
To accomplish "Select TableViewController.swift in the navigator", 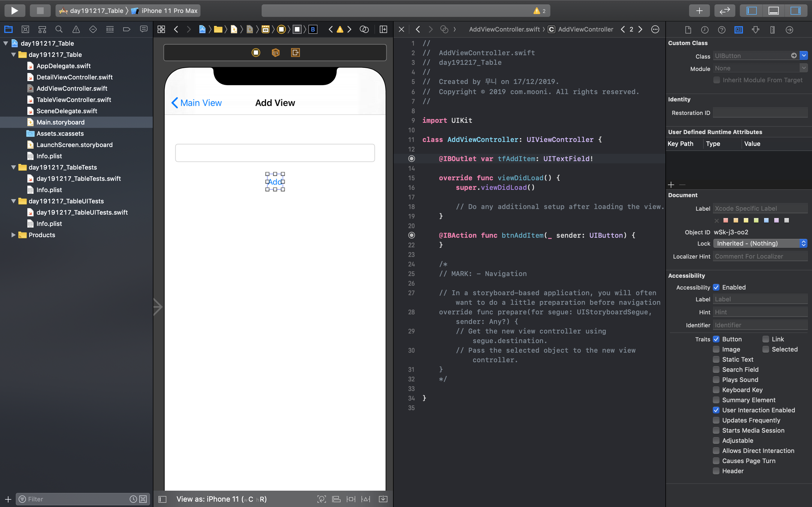I will coord(74,100).
